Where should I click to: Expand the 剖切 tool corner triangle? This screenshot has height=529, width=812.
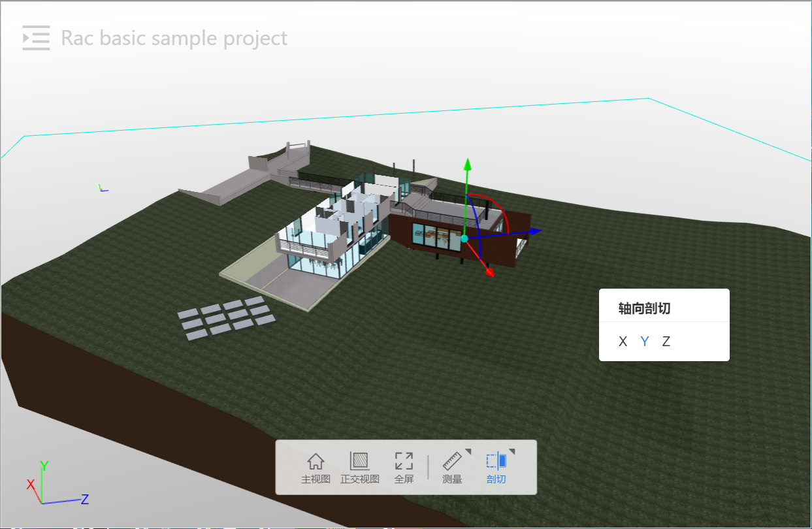click(x=512, y=451)
